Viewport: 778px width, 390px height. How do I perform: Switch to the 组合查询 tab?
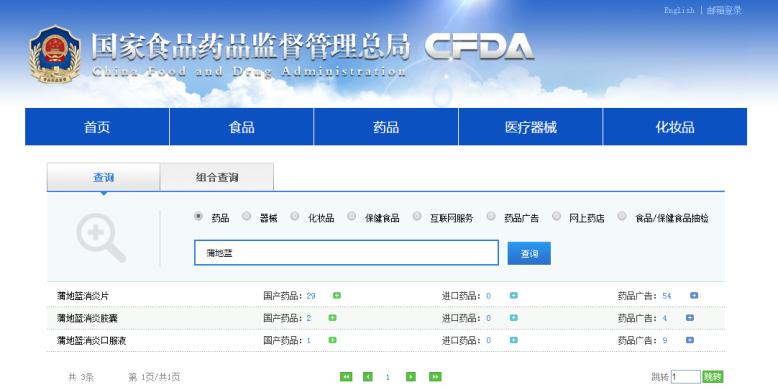coord(217,177)
